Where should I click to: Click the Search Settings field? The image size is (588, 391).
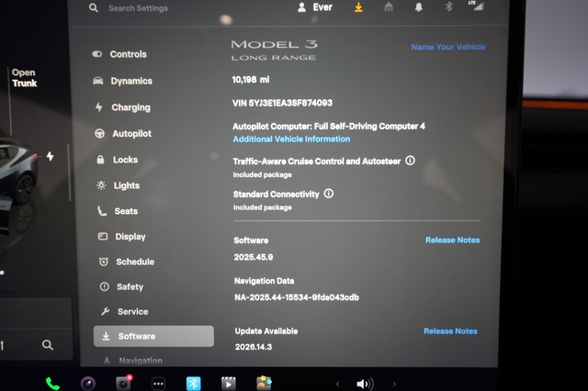click(x=138, y=8)
